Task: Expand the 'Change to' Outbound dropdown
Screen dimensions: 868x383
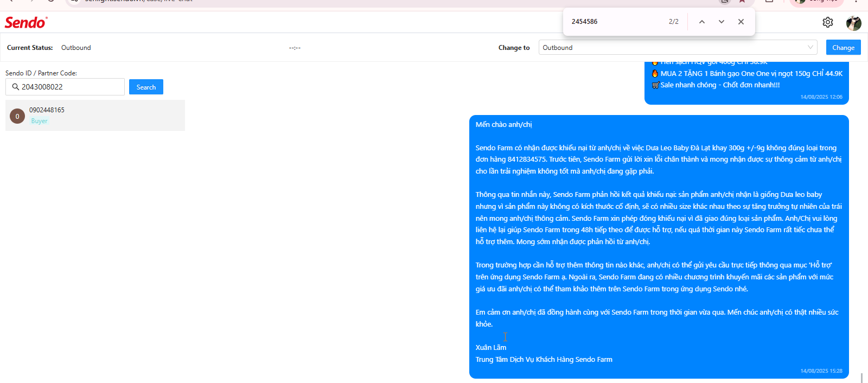Action: point(678,48)
